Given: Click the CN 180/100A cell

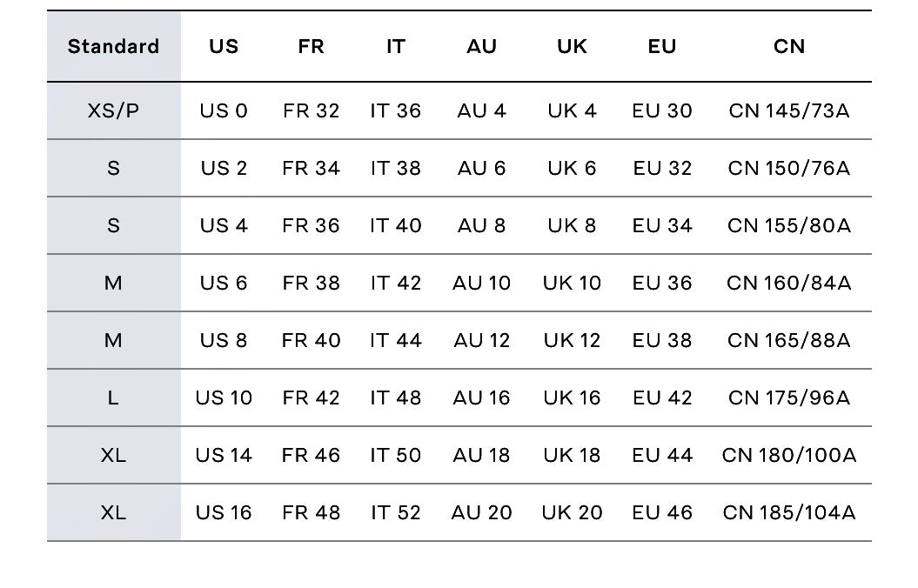Looking at the screenshot, I should [x=789, y=456].
